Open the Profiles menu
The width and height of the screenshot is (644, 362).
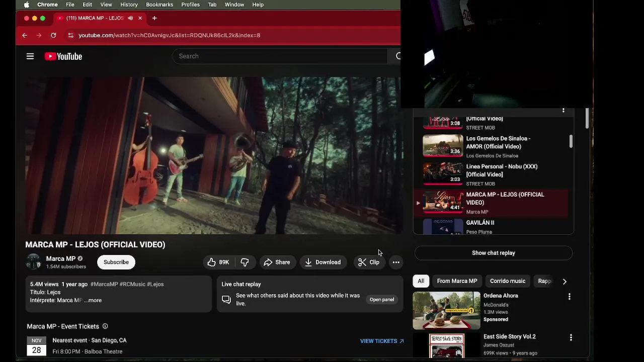tap(190, 5)
